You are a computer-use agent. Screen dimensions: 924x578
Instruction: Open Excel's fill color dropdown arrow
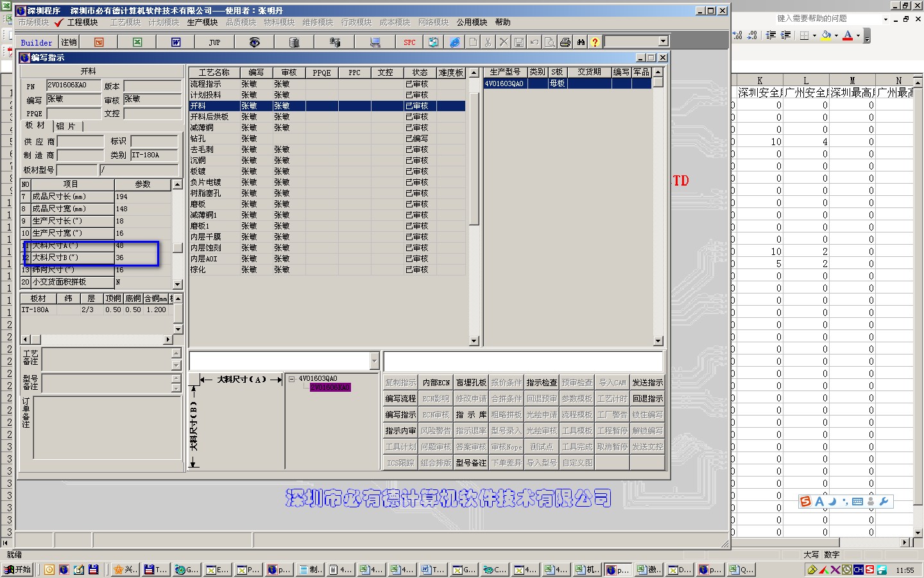click(x=836, y=36)
